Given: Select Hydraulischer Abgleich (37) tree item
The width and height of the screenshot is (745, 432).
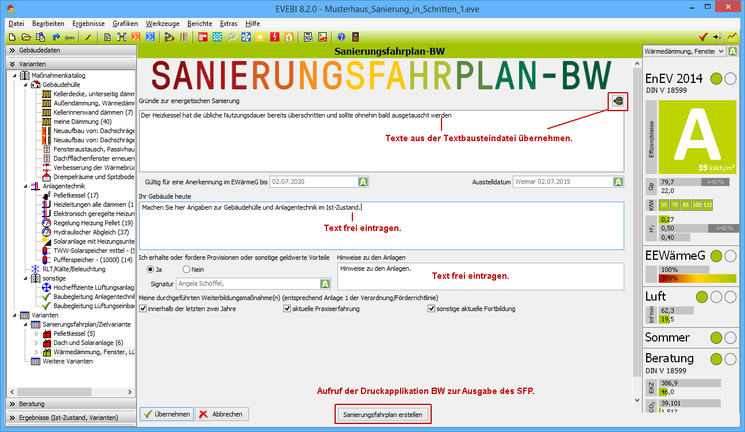Looking at the screenshot, I should (x=91, y=232).
